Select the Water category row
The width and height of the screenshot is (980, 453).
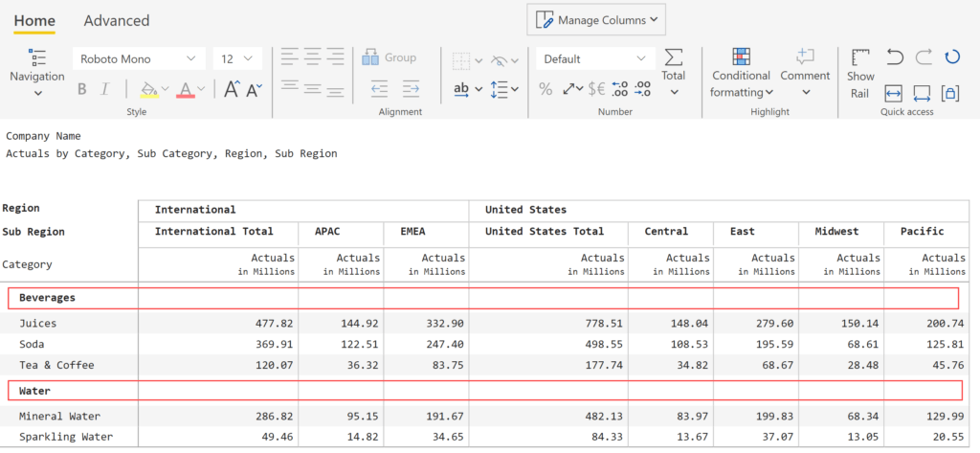(484, 391)
